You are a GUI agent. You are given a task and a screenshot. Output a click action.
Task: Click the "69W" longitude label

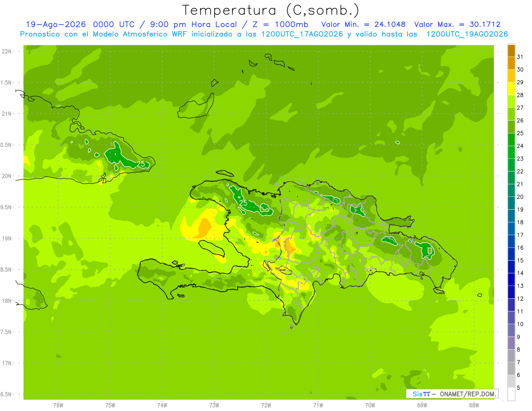tap(422, 405)
